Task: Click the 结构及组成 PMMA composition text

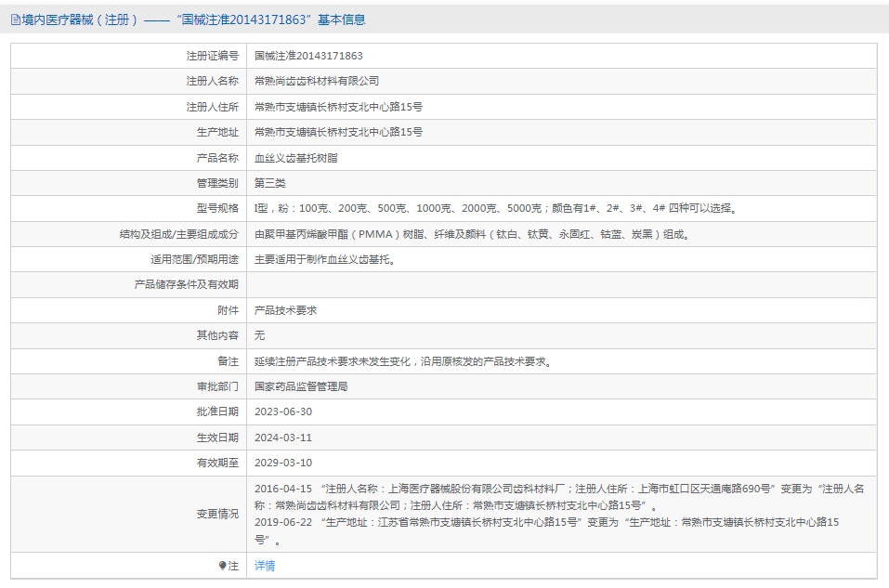Action: (x=472, y=234)
